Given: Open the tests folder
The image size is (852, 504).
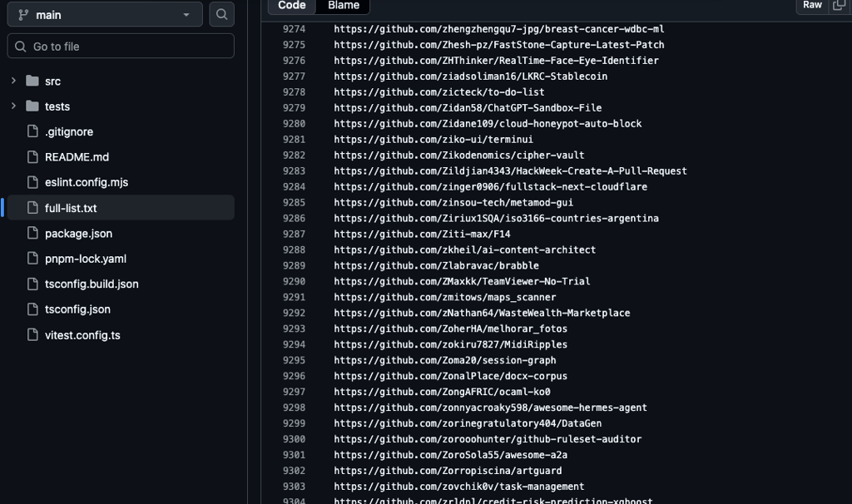Looking at the screenshot, I should pyautogui.click(x=57, y=106).
